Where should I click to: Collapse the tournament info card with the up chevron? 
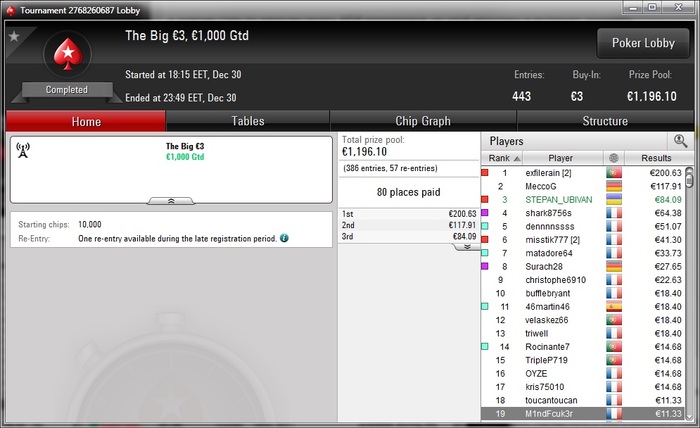pos(171,201)
